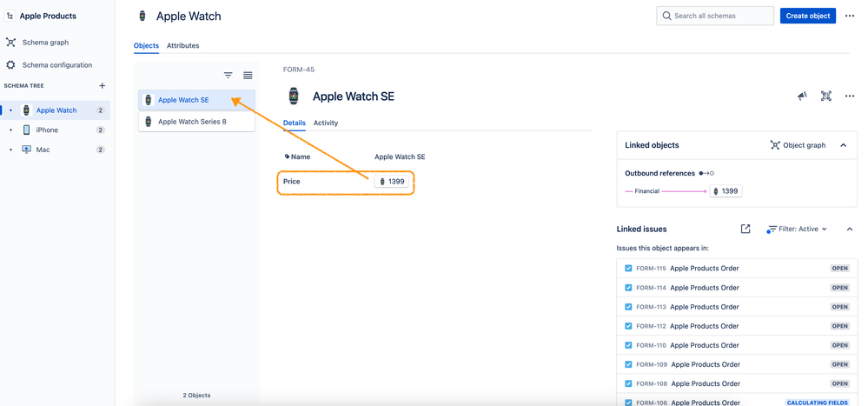Toggle checkbox for FORM-109

628,364
